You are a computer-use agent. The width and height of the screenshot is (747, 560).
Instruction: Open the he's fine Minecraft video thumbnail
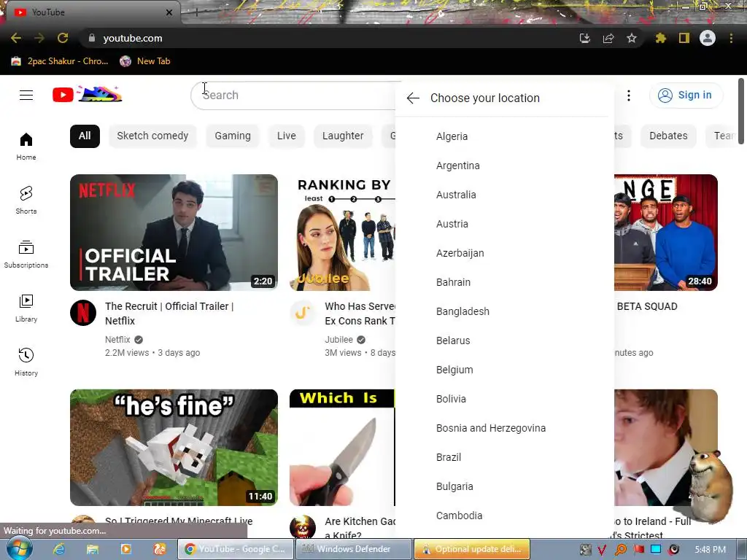click(174, 448)
